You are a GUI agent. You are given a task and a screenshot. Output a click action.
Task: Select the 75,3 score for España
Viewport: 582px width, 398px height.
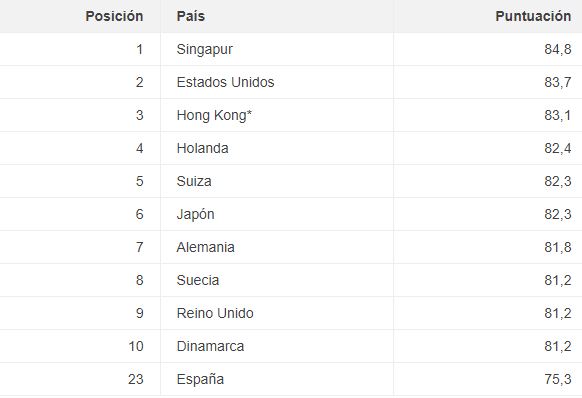point(558,379)
